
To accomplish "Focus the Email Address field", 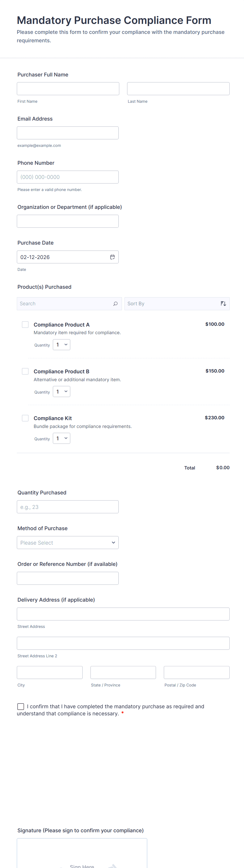I will click(68, 133).
